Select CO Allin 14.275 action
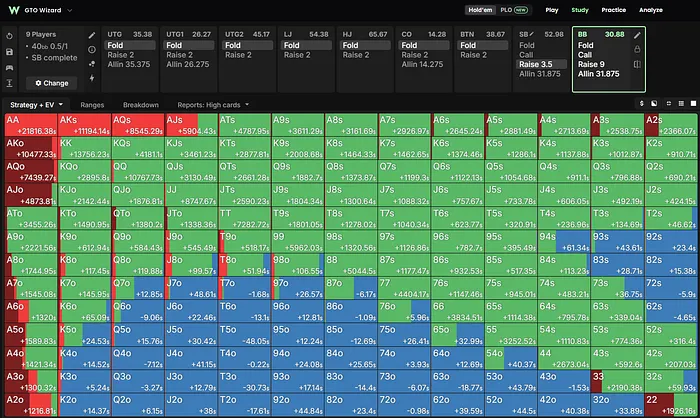Image resolution: width=700 pixels, height=418 pixels. point(422,64)
